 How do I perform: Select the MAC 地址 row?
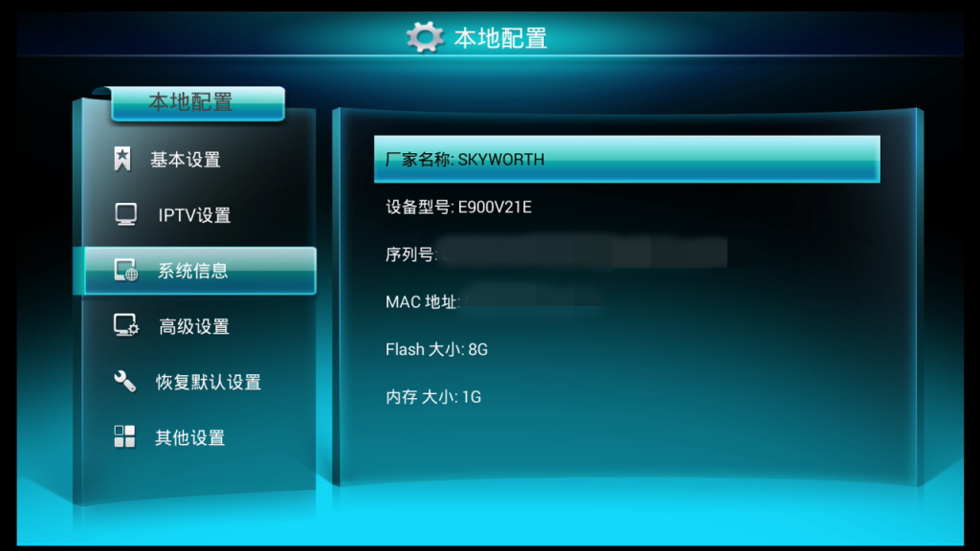coord(627,301)
